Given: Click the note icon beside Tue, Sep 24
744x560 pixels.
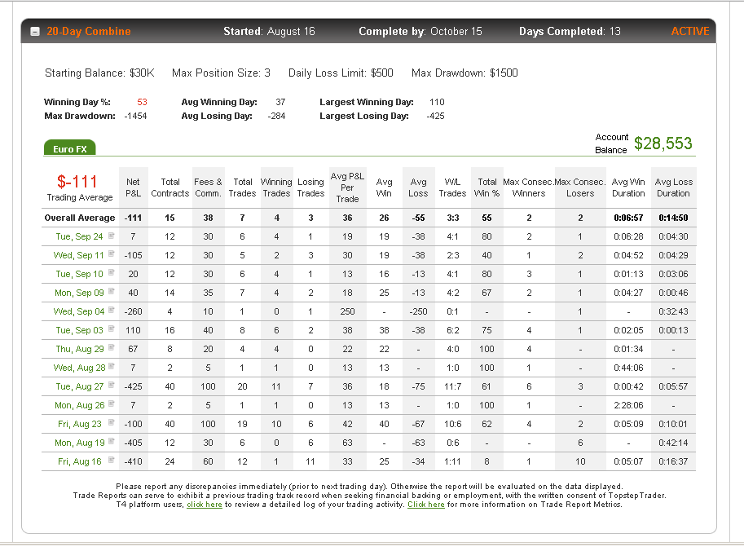Looking at the screenshot, I should 112,236.
